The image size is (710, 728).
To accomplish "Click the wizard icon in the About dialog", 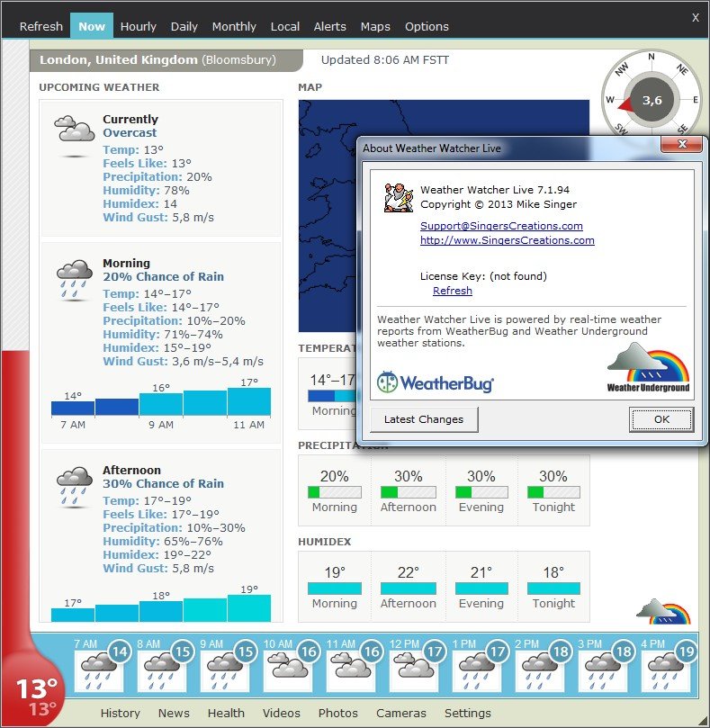I will click(x=399, y=198).
